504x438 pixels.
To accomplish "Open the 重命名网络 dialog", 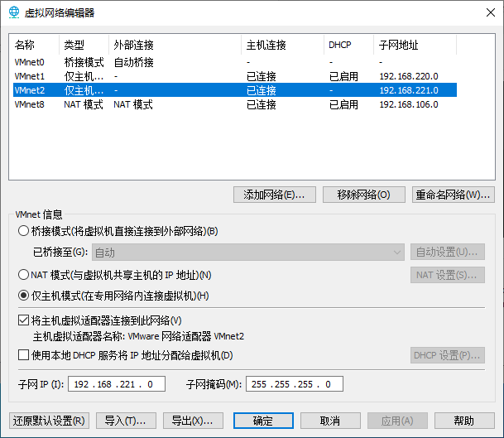I will [454, 195].
